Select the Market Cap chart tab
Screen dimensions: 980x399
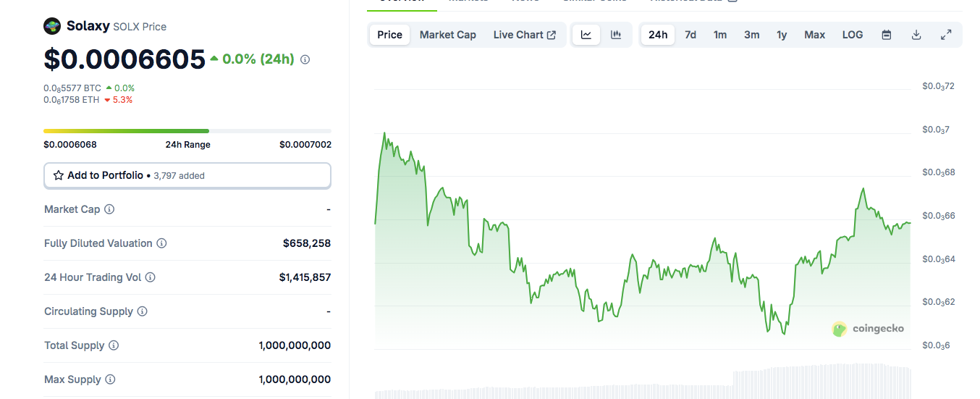(x=448, y=35)
